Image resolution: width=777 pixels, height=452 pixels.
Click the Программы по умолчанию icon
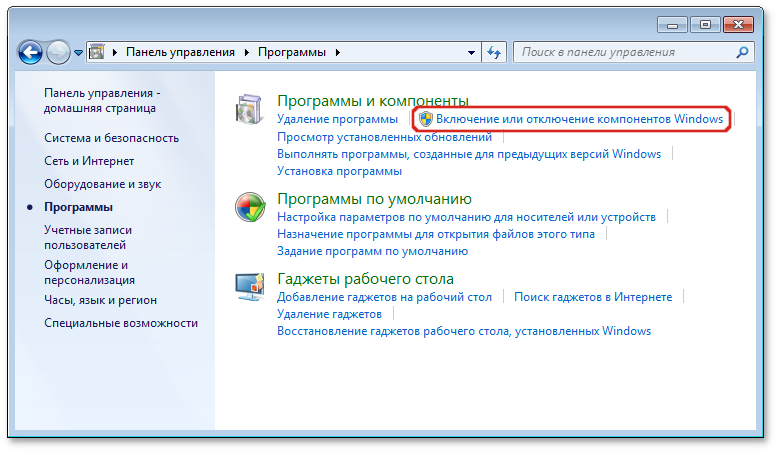[250, 207]
